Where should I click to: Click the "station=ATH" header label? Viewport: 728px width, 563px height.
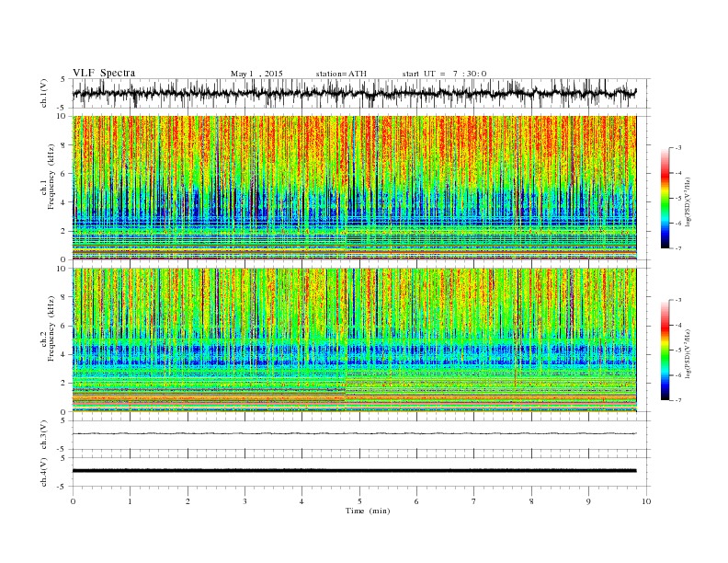click(341, 74)
